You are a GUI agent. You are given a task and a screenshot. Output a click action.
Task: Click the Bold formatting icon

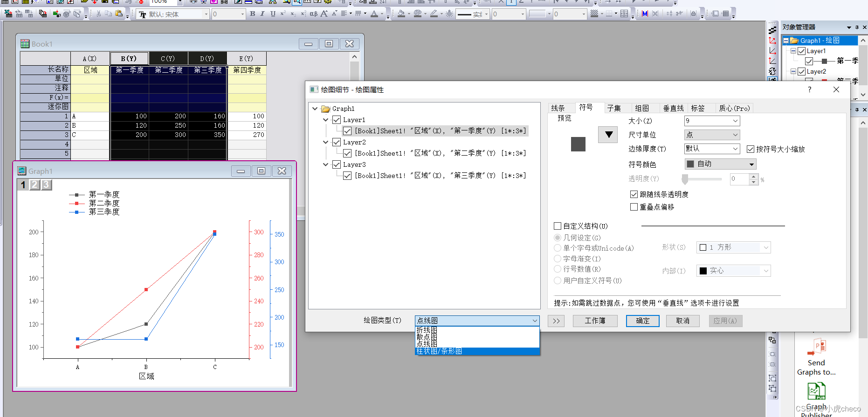click(x=252, y=14)
